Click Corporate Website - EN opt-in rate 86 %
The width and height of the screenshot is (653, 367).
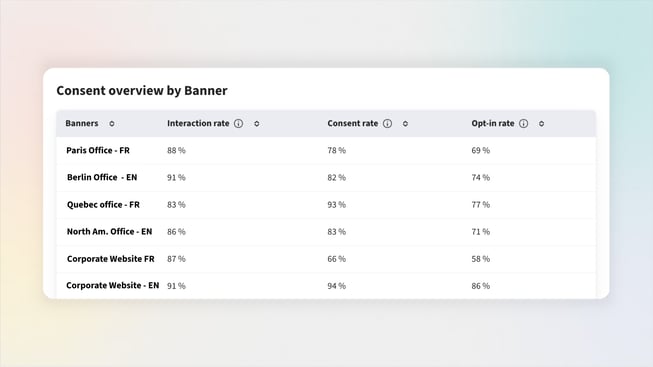(481, 286)
